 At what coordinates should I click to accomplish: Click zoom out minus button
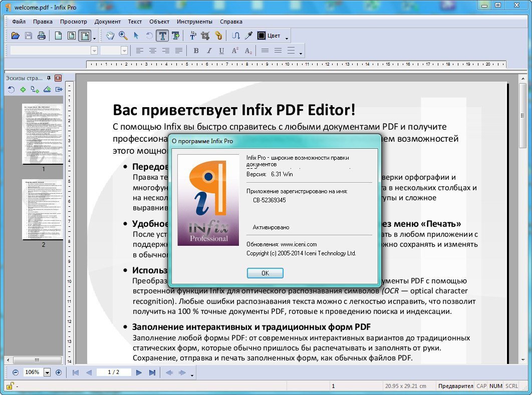coord(15,372)
